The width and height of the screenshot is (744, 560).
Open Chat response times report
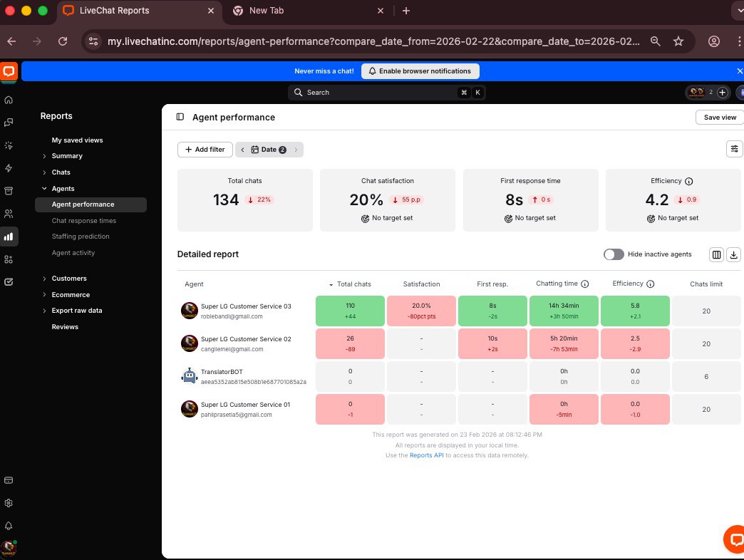coord(84,220)
